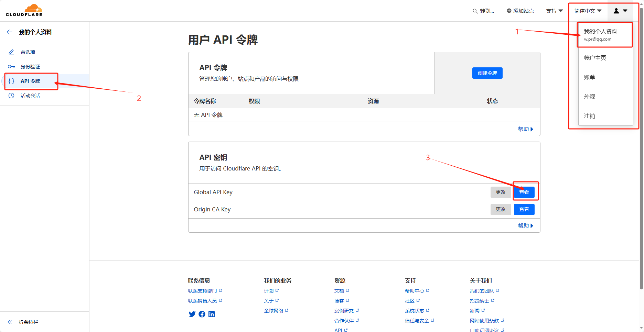644x332 pixels.
Task: Click 更改 for Origin CA Key
Action: (501, 209)
